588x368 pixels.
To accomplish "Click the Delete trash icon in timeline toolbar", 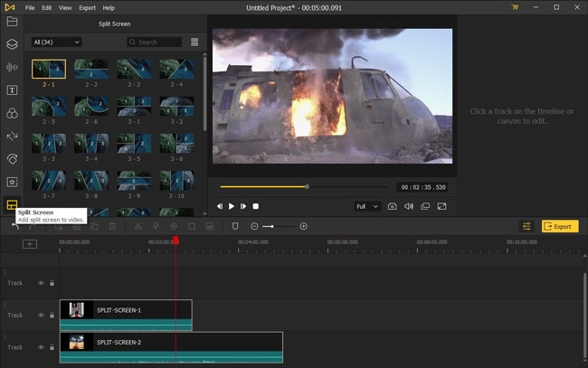I will pyautogui.click(x=112, y=226).
